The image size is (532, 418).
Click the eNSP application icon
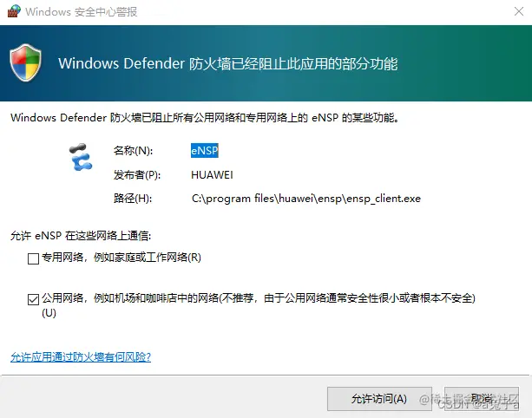pos(81,157)
